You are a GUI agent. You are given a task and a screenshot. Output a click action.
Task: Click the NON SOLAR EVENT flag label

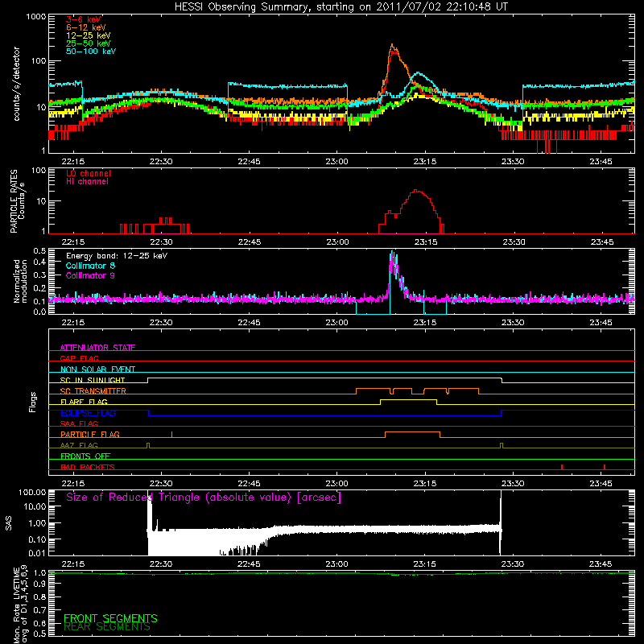(97, 369)
